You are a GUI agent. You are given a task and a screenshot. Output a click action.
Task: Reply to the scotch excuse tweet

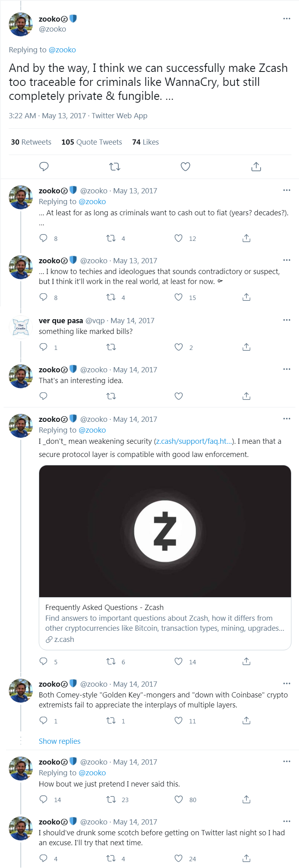44,858
